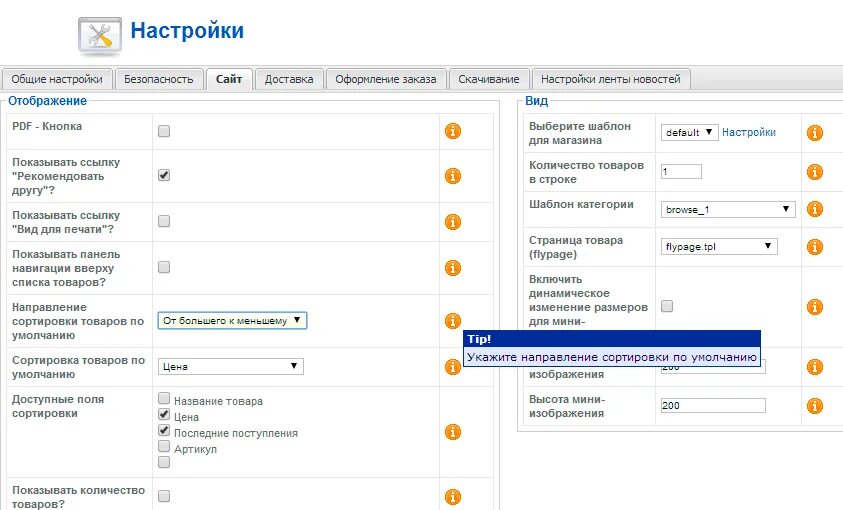Image resolution: width=843 pixels, height=510 pixels.
Task: Open the "От большего к меньшему" dropdown
Action: coord(232,320)
